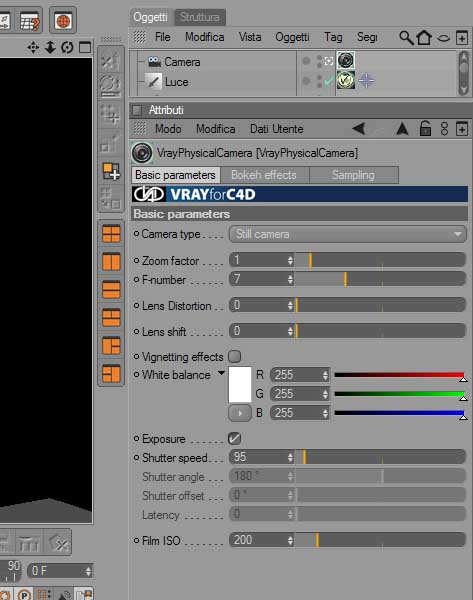Select two horizontal panes layout icon

(111, 290)
